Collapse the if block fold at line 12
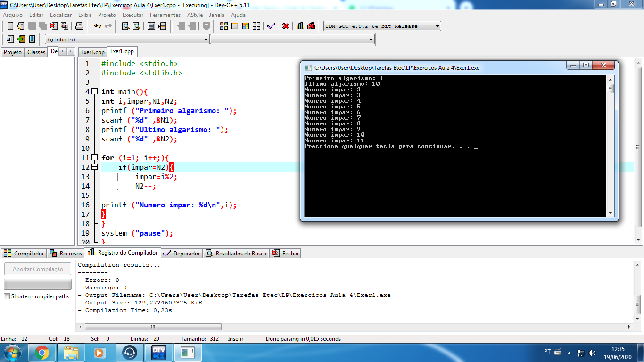 pyautogui.click(x=94, y=167)
